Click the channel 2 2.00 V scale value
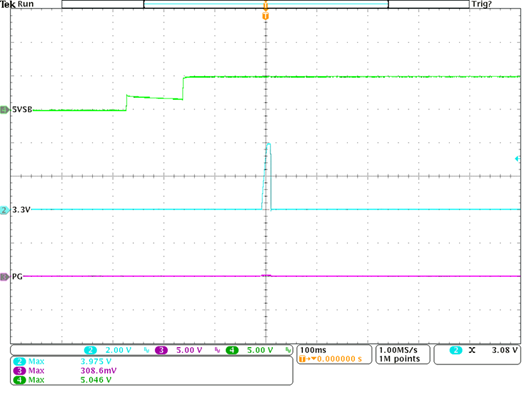522x395 pixels. click(x=118, y=350)
